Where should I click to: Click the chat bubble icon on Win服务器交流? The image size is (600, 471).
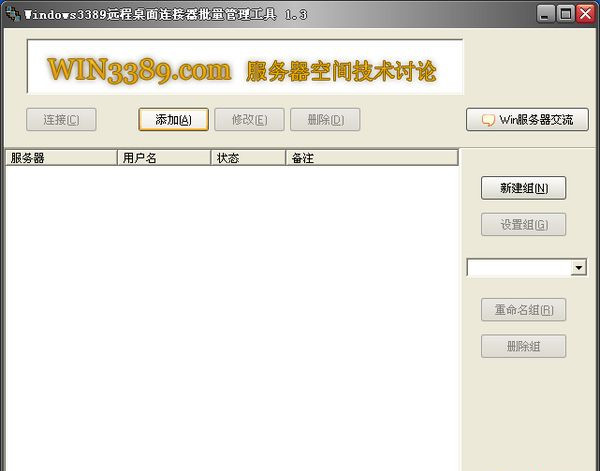point(488,120)
